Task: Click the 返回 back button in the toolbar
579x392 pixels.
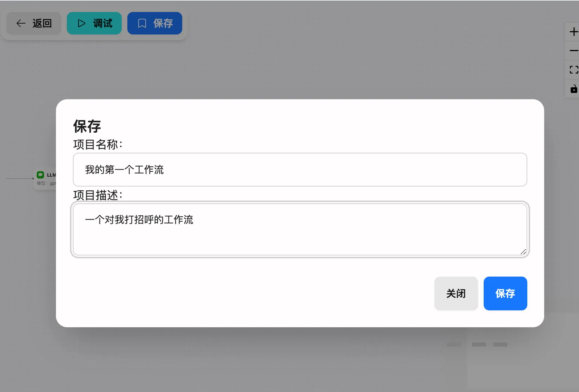Action: coord(34,23)
